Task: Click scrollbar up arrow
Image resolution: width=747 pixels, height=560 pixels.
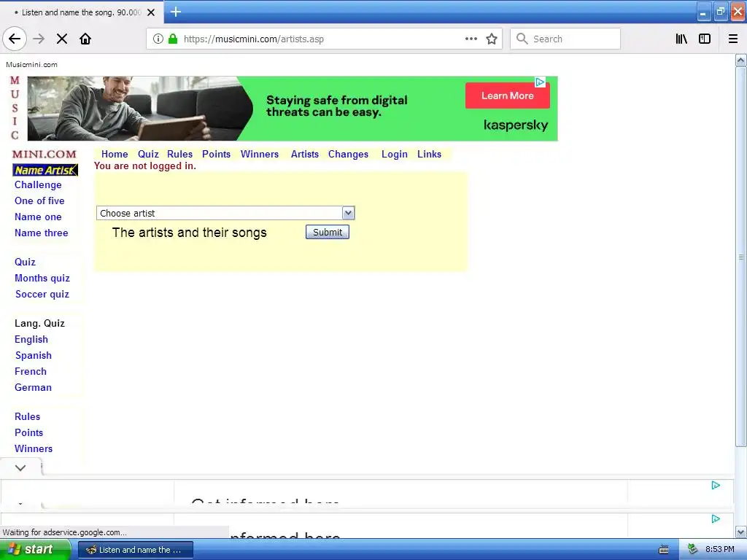Action: pyautogui.click(x=741, y=61)
